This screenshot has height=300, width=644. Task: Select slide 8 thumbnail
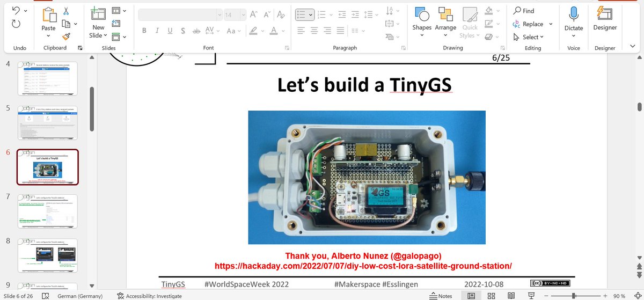47,257
